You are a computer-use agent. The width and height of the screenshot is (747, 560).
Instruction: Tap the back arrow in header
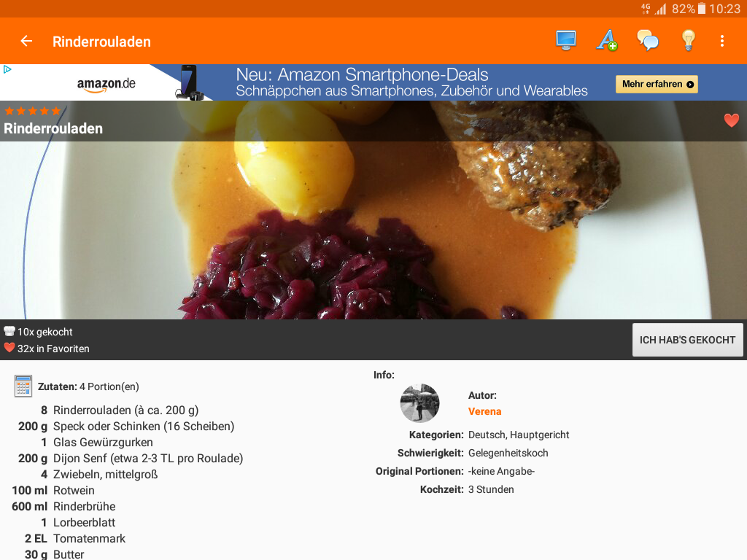[26, 42]
